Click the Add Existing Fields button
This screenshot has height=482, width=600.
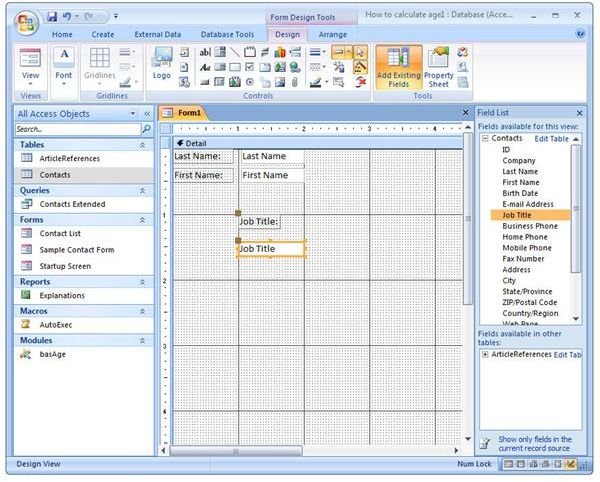pyautogui.click(x=399, y=68)
